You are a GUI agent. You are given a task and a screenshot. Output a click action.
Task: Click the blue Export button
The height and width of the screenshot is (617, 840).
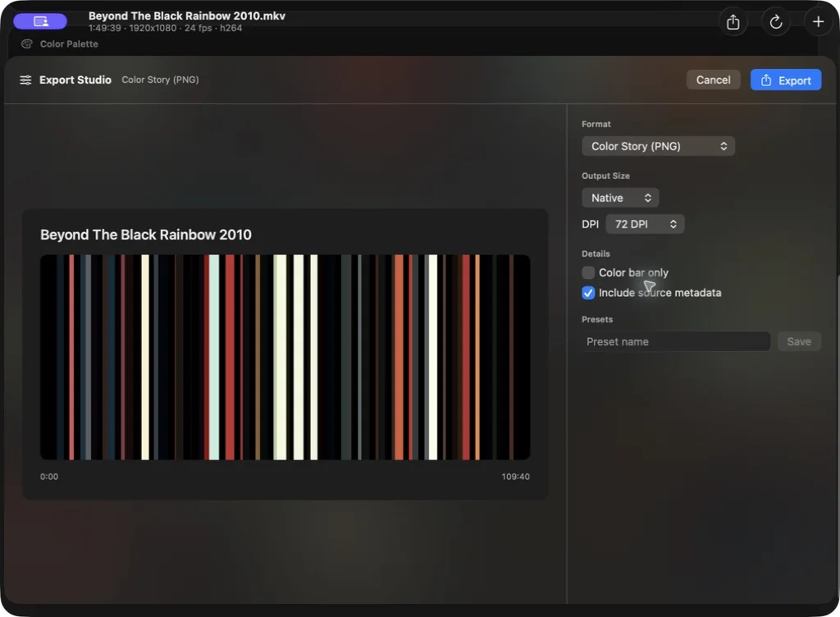[x=785, y=80]
